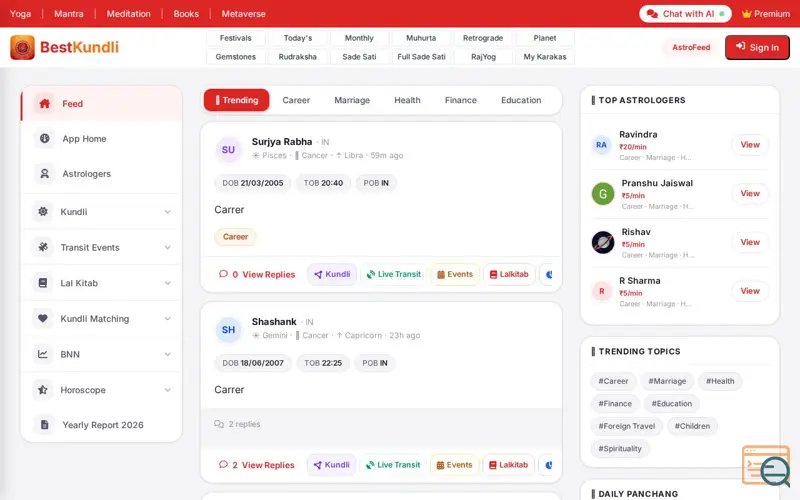Click Pranshu Jaiswal's green G avatar

click(x=603, y=193)
